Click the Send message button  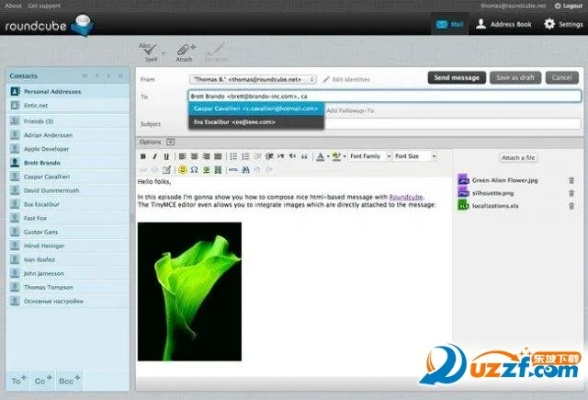[x=457, y=78]
